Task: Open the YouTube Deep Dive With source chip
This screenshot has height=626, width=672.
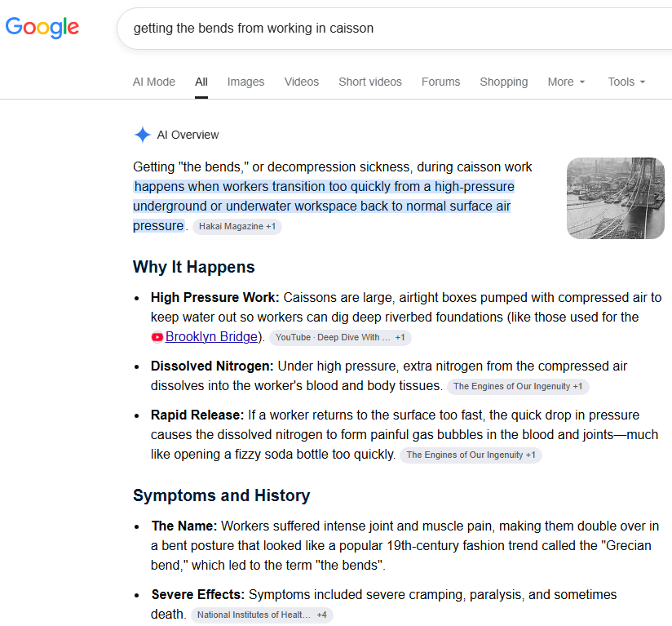Action: (340, 337)
